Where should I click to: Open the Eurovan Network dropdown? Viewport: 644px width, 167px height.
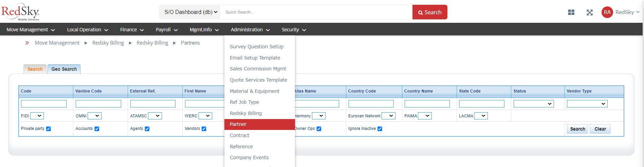tap(389, 116)
